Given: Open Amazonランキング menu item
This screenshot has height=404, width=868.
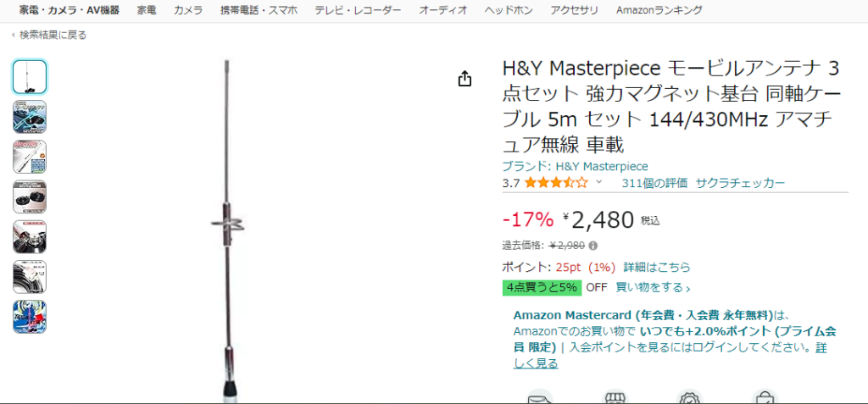Looking at the screenshot, I should tap(659, 10).
